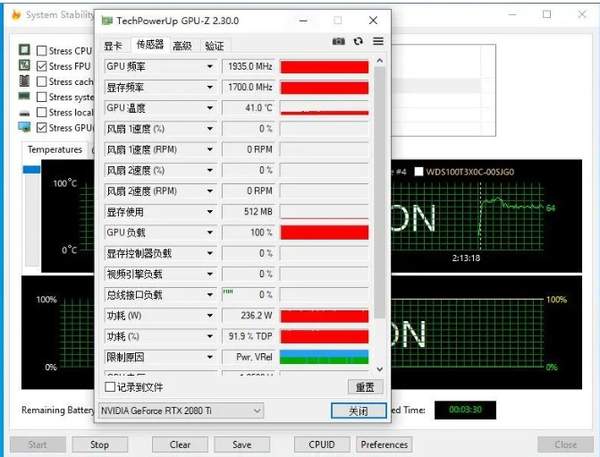This screenshot has height=457, width=600.
Task: Enable the Stress local disks checkbox
Action: 42,112
